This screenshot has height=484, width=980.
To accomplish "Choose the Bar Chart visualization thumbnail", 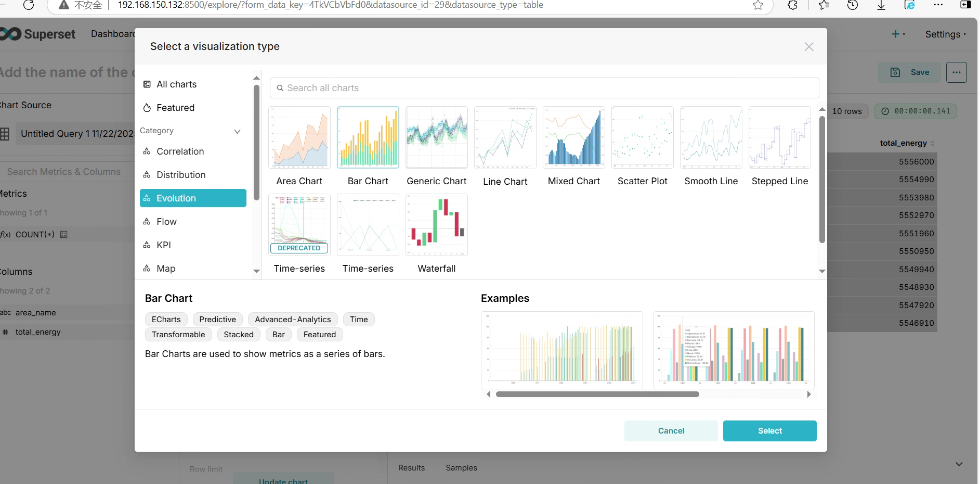I will tap(368, 137).
